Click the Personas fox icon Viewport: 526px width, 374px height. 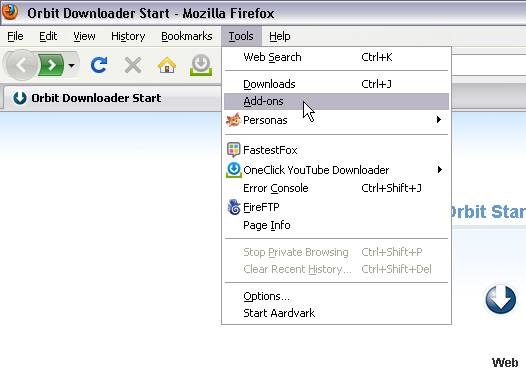click(233, 120)
